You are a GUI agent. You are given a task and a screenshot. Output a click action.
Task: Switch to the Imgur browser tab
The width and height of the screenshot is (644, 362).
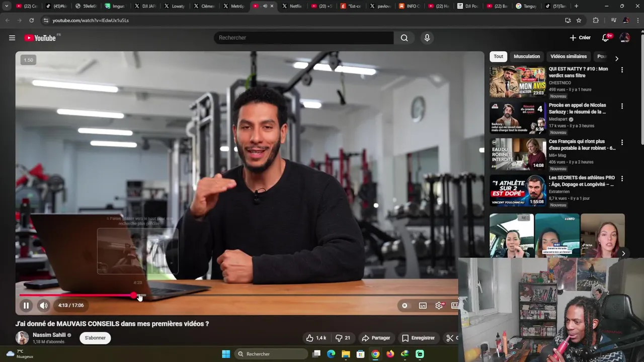pos(115,6)
